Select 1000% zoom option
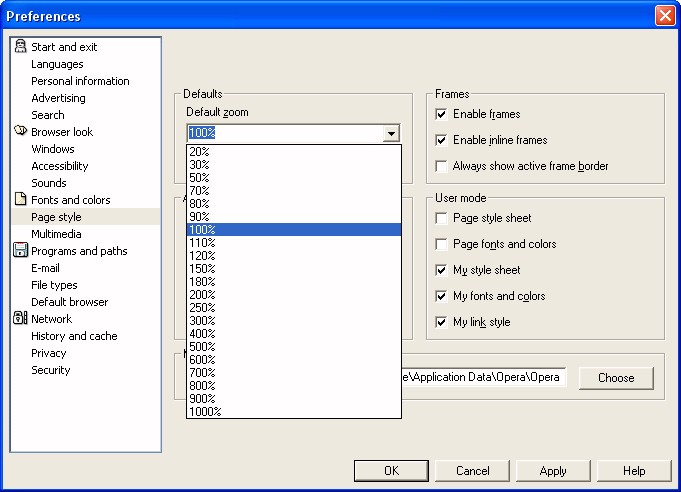 pyautogui.click(x=205, y=411)
